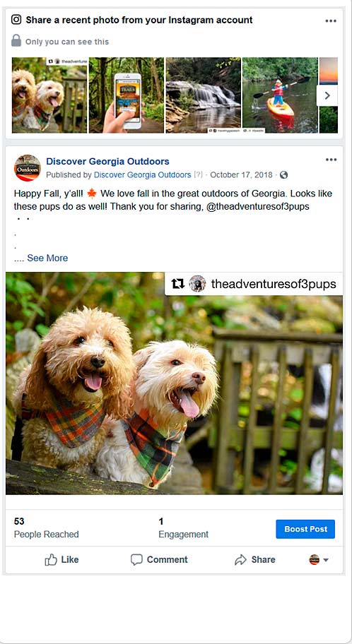Click Published by Discover Georgia Outdoors link
The width and height of the screenshot is (352, 644).
pos(142,174)
